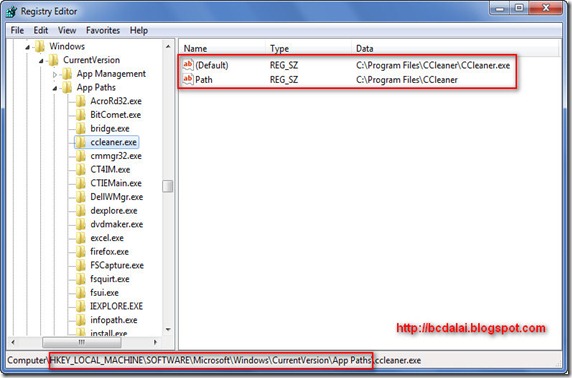Maximize the Registry Editor window
572x378 pixels.
click(519, 8)
